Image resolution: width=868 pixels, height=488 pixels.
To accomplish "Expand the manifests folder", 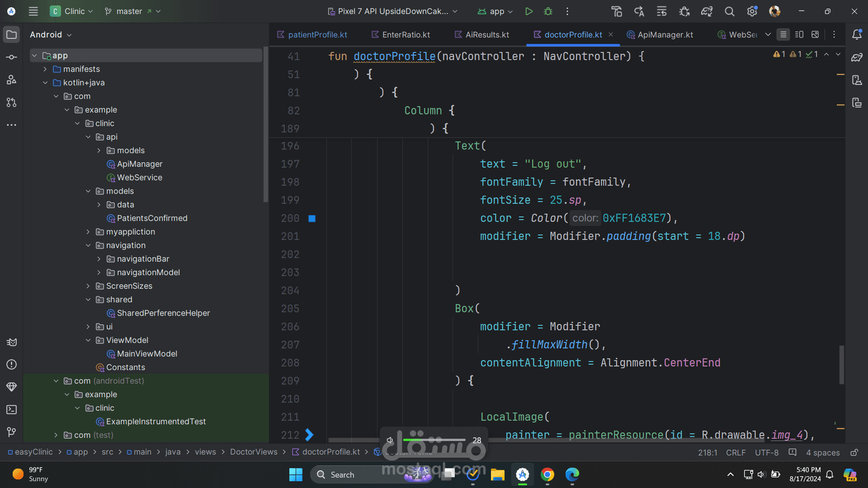I will (45, 69).
